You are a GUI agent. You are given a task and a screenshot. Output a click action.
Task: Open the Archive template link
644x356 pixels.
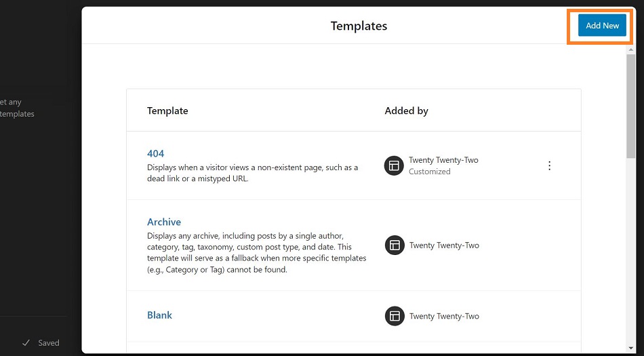point(164,222)
